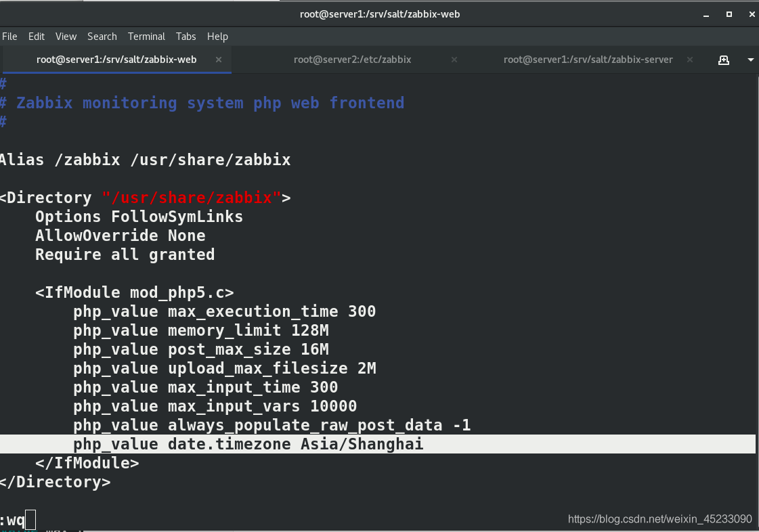
Task: Open the Edit menu
Action: (37, 37)
